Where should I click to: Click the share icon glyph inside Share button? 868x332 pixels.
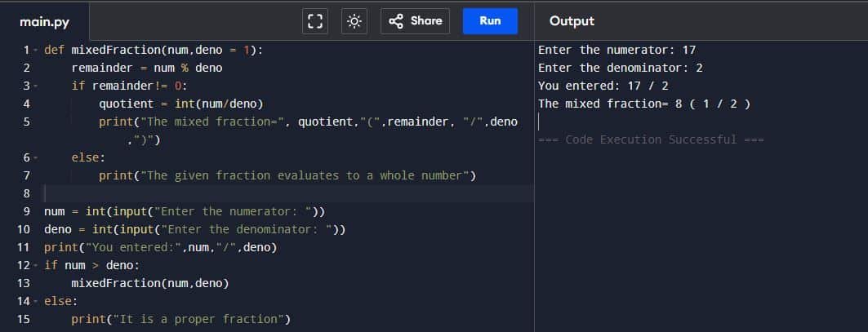point(396,21)
